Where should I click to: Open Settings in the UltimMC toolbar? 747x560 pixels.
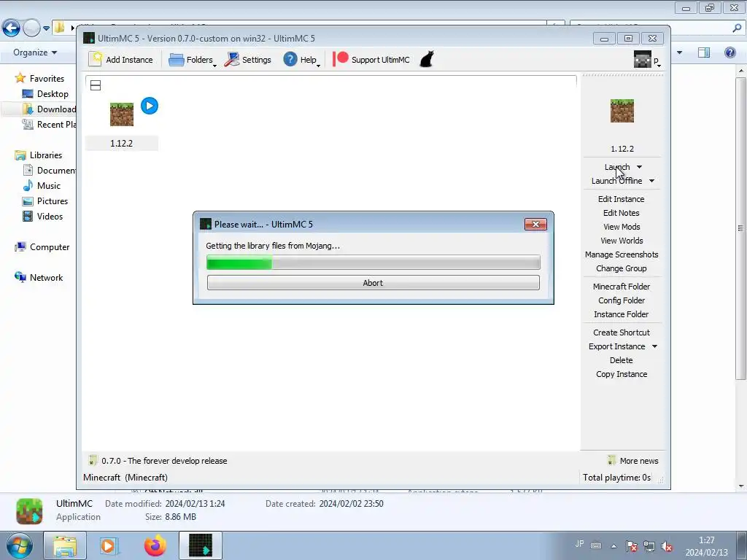248,60
